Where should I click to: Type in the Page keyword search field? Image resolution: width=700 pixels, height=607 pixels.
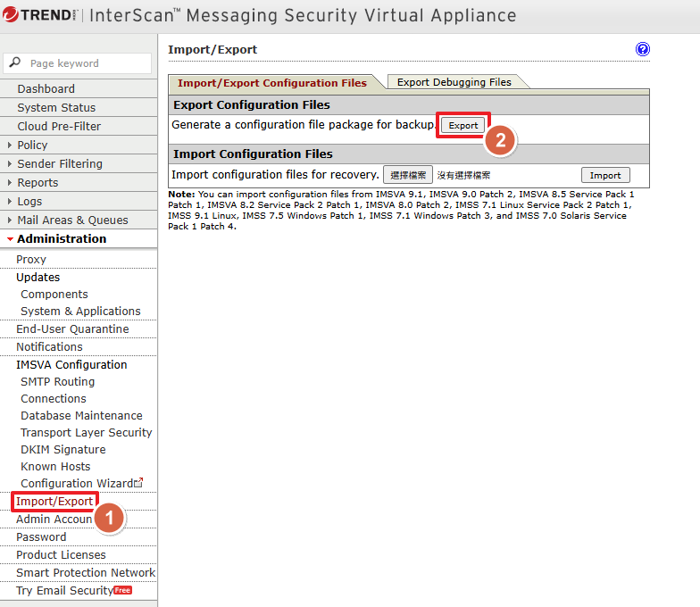(87, 63)
